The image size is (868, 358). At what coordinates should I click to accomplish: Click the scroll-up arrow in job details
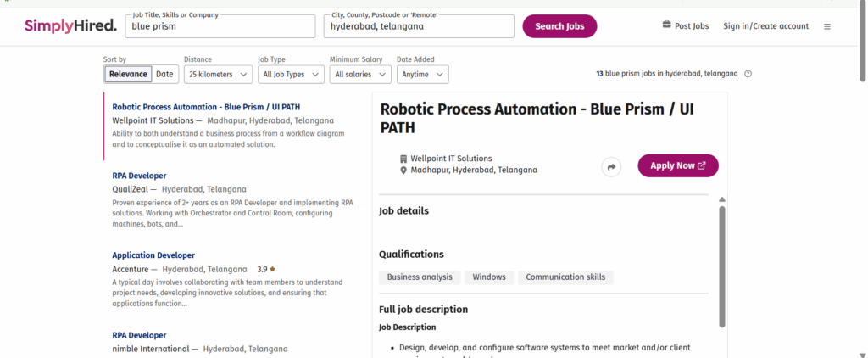coord(722,199)
